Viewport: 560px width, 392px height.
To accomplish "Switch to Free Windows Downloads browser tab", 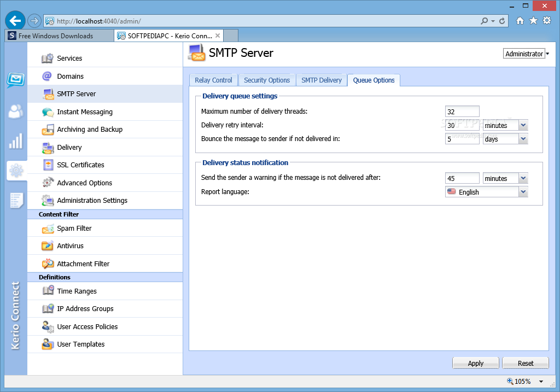I will pyautogui.click(x=59, y=36).
